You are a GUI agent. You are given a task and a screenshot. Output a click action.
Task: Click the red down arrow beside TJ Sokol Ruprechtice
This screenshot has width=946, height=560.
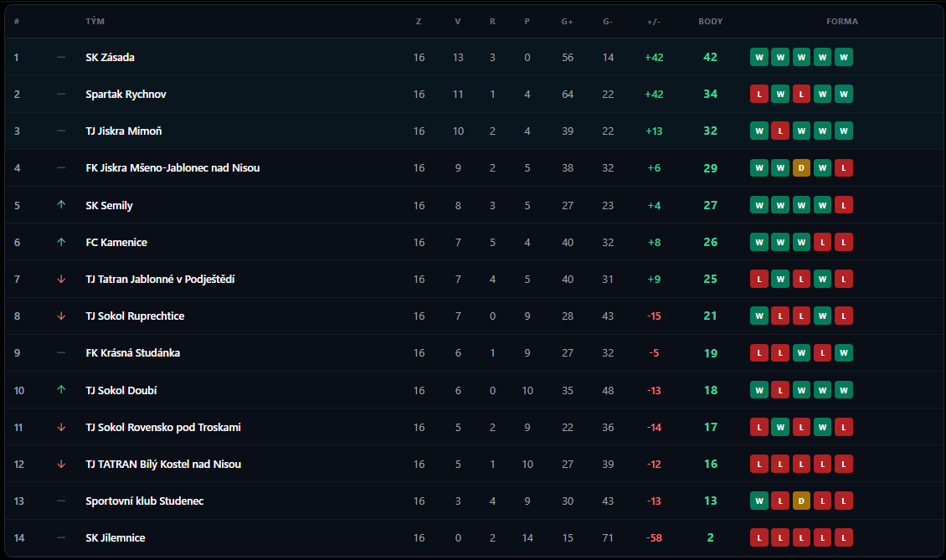tap(61, 316)
